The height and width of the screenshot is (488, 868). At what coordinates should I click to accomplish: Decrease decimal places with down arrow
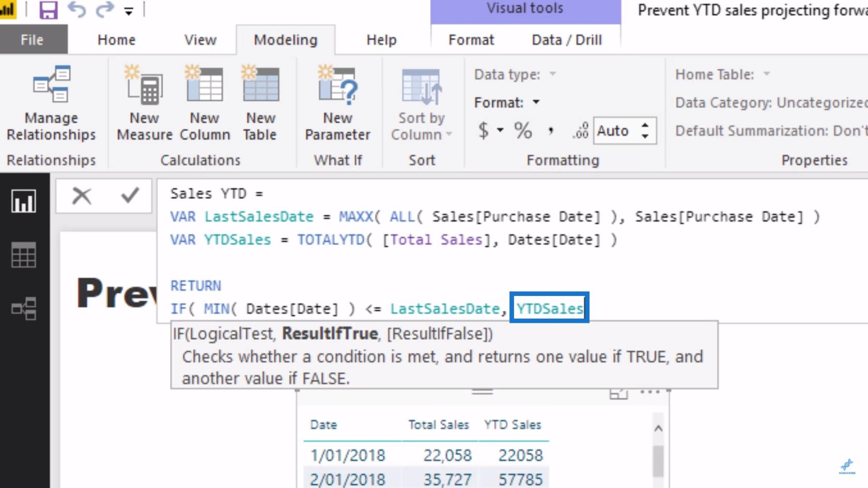click(645, 136)
